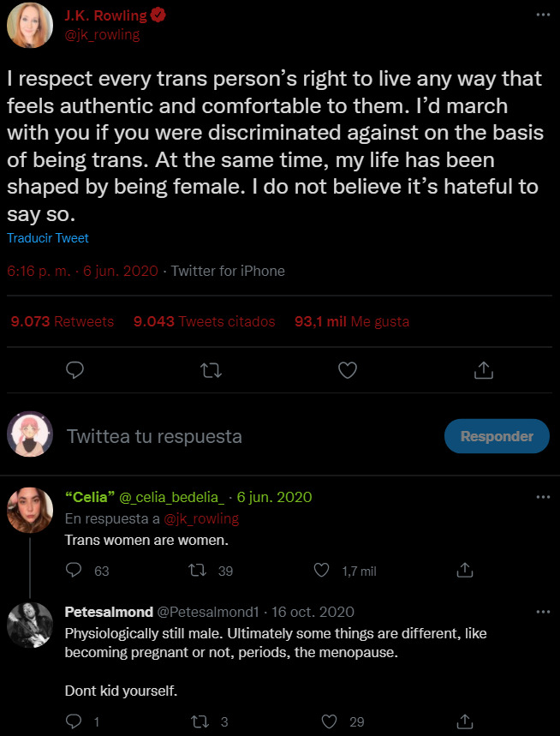Click the Traducir Tweet link
This screenshot has width=560, height=736.
(47, 238)
